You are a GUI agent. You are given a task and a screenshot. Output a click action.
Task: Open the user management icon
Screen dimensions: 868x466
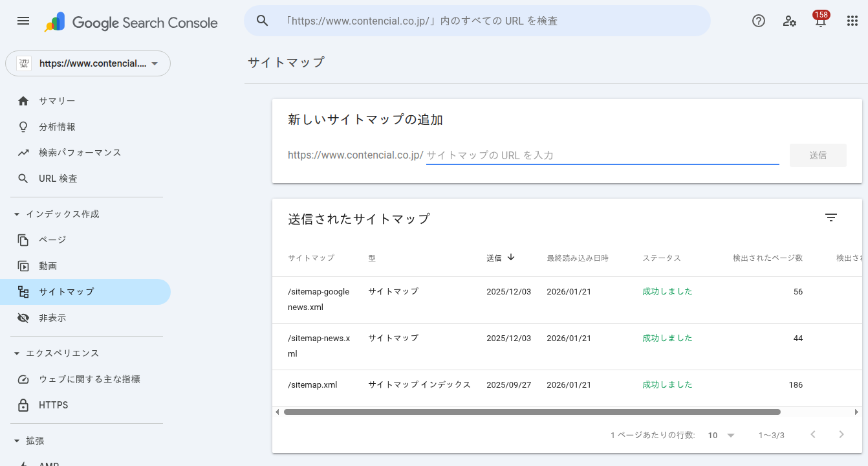pyautogui.click(x=789, y=21)
